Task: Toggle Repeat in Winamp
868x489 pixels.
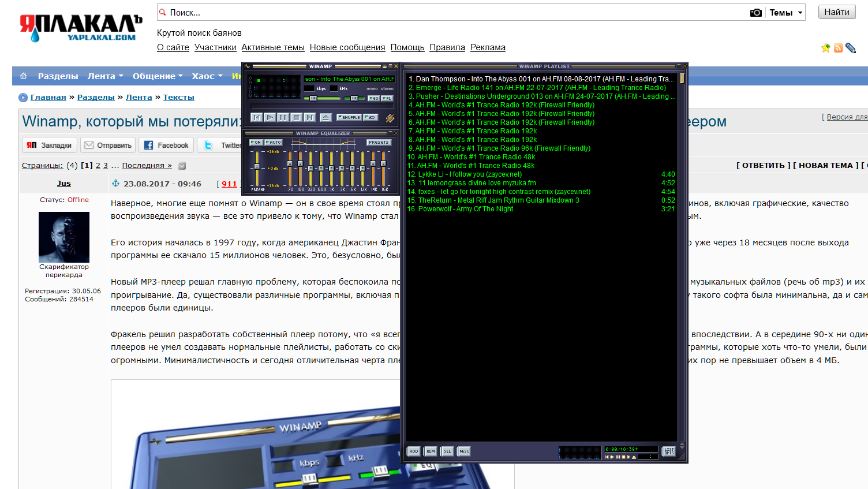Action: point(371,117)
